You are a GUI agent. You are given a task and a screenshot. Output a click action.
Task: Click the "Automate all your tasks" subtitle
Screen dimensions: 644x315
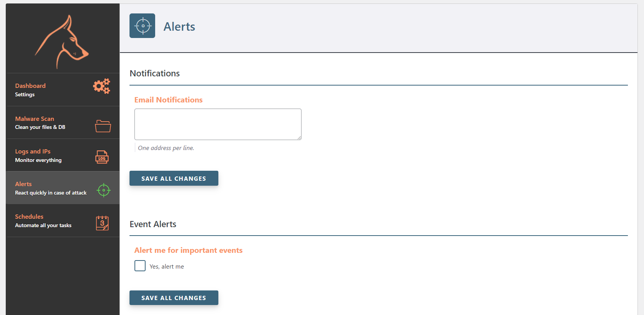click(43, 226)
